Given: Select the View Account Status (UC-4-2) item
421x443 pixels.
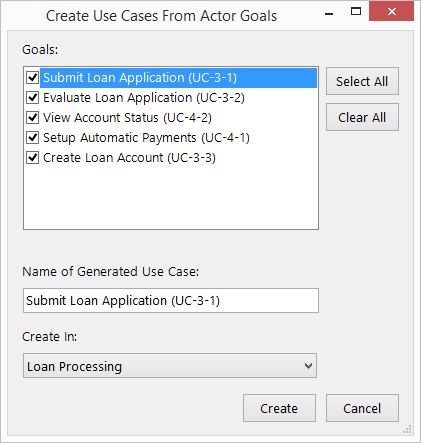Looking at the screenshot, I should [x=127, y=118].
